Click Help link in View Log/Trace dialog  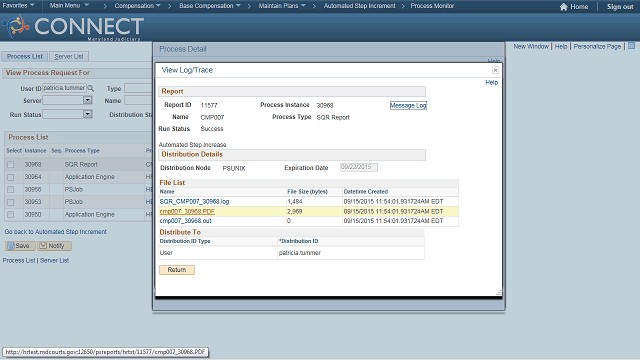491,82
